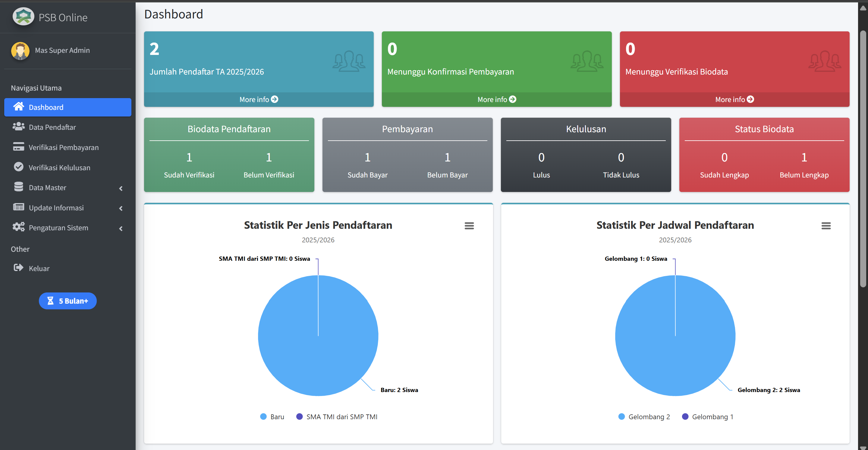Click the Verifikasi Kelulusan checkmark icon
Image resolution: width=868 pixels, height=450 pixels.
coord(18,167)
